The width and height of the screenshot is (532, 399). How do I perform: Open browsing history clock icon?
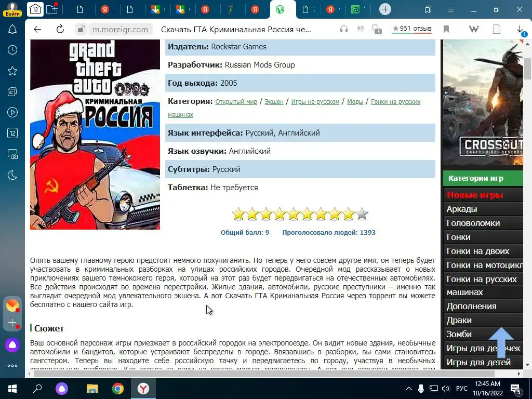click(x=12, y=50)
